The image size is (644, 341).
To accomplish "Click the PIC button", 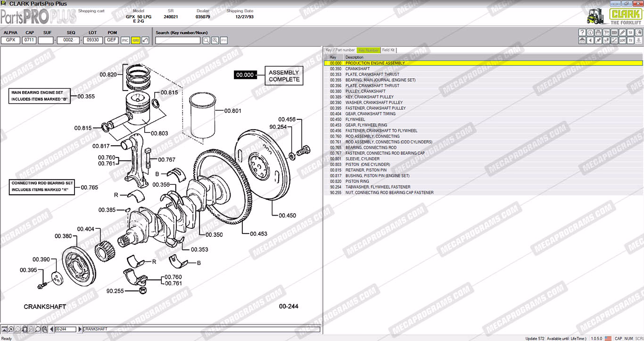I will coord(125,41).
